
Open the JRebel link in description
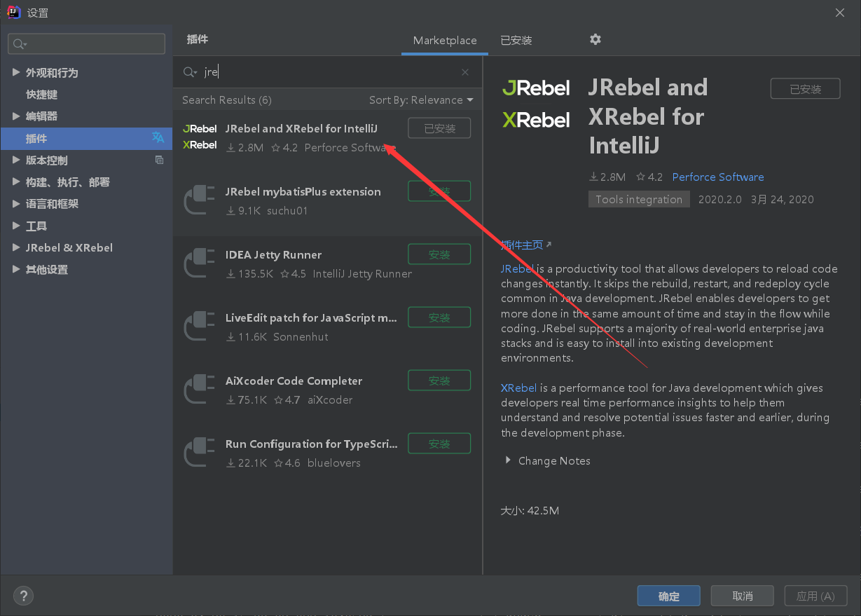(x=518, y=269)
